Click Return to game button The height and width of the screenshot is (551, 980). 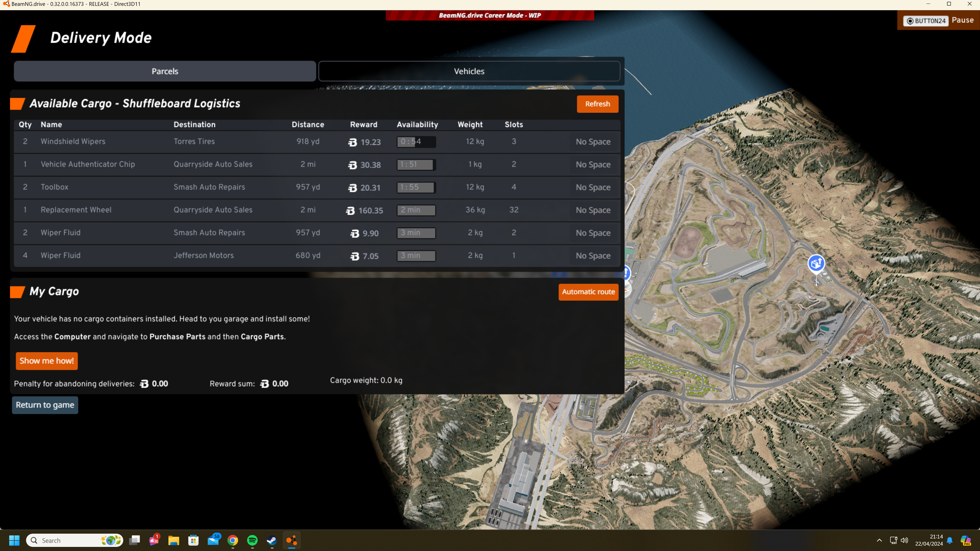(x=45, y=405)
